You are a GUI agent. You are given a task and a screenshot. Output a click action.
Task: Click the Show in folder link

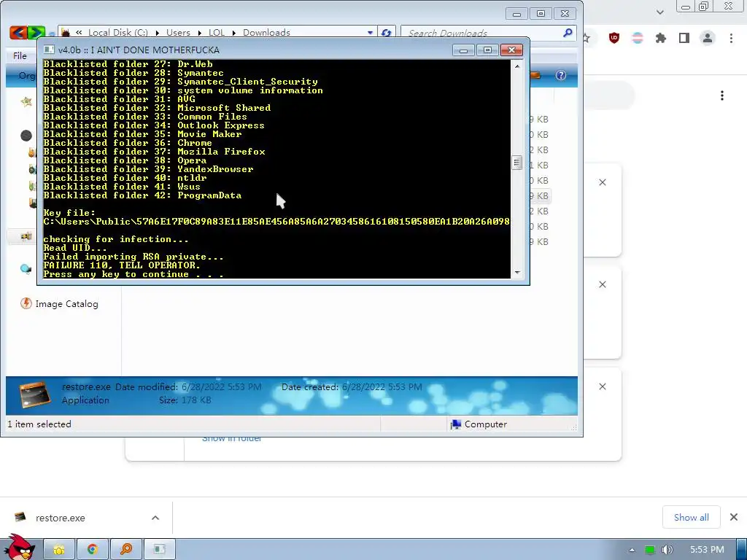click(x=231, y=440)
